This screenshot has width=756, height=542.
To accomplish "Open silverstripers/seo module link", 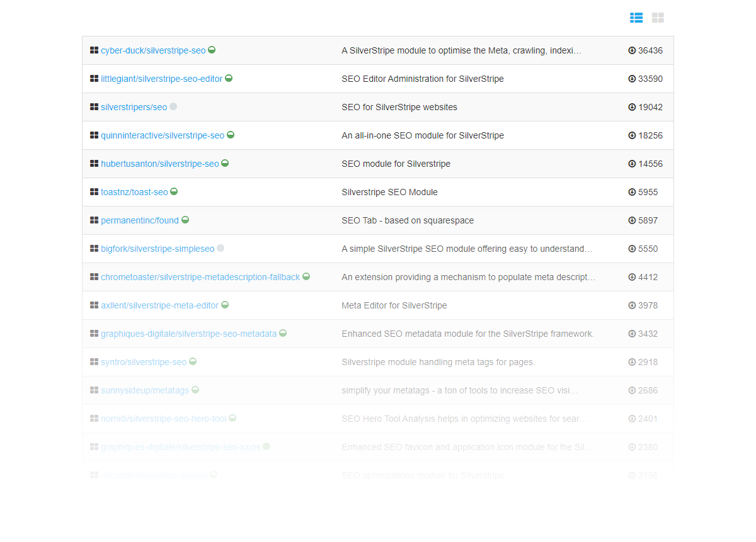I will click(x=134, y=107).
